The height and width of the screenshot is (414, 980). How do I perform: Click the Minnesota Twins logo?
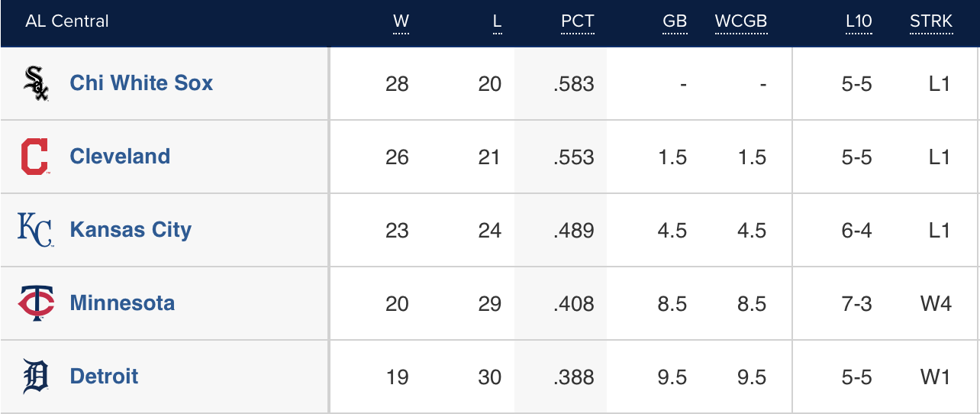click(36, 303)
